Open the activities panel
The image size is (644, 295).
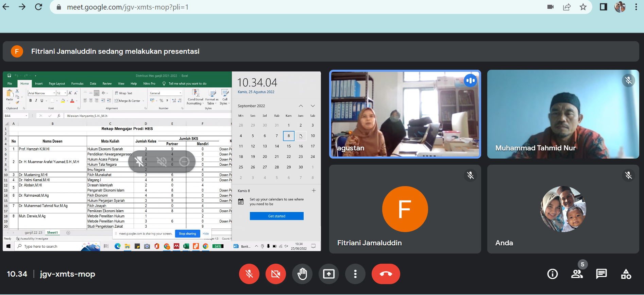[626, 274]
